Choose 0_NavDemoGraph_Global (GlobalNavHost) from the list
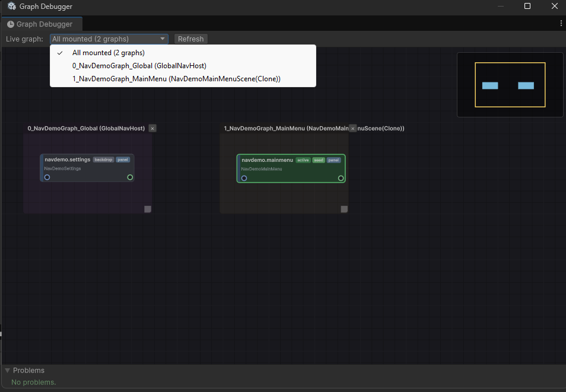This screenshot has height=392, width=566. (x=183, y=66)
